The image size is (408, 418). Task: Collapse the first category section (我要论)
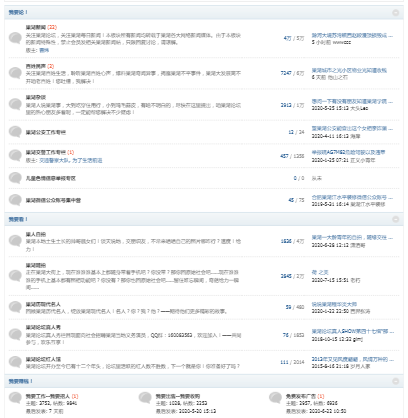click(396, 13)
